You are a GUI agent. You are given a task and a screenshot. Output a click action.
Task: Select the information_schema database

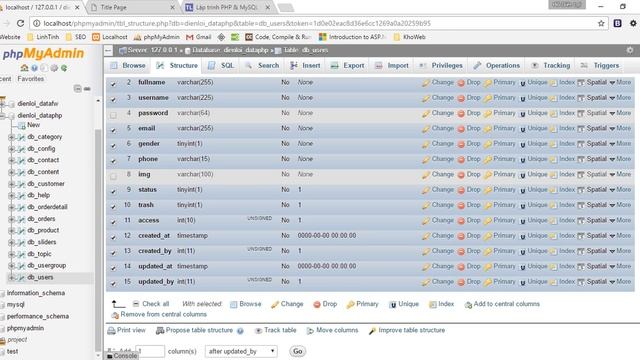[36, 293]
